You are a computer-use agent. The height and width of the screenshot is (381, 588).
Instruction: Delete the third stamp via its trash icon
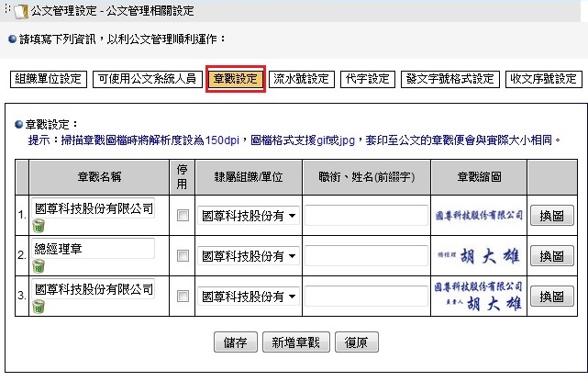[x=39, y=308]
